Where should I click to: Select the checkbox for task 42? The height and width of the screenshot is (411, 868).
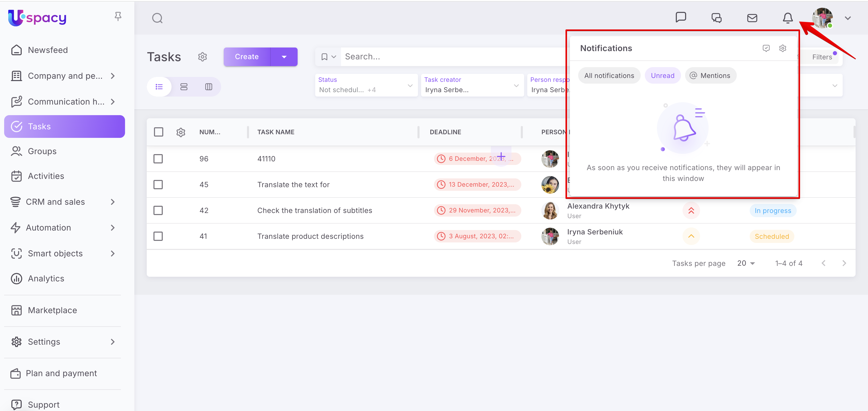coord(158,210)
